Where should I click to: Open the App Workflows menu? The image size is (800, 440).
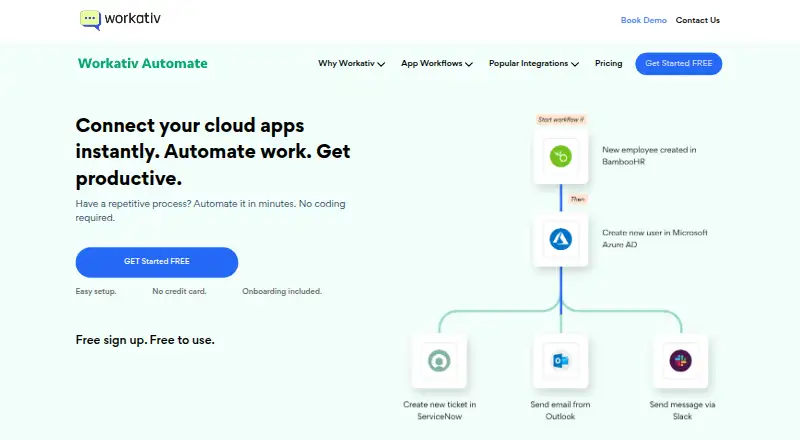pyautogui.click(x=437, y=63)
